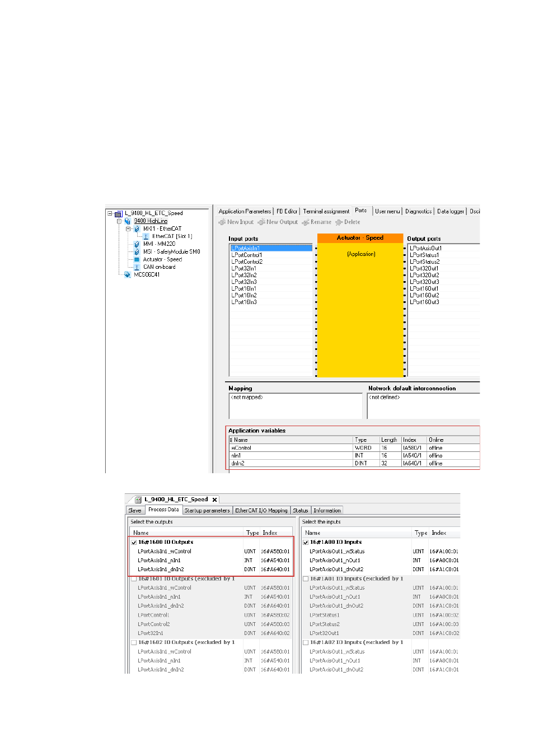Image resolution: width=534 pixels, height=756 pixels.
Task: Click the Rename button
Action: (x=317, y=222)
